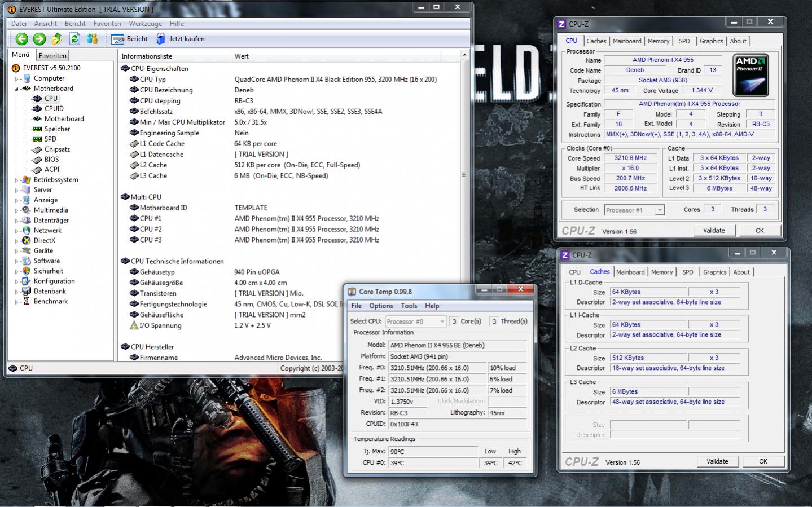Click the users icon in EVEREST toolbar
Viewport: 812px width, 507px height.
[x=93, y=39]
